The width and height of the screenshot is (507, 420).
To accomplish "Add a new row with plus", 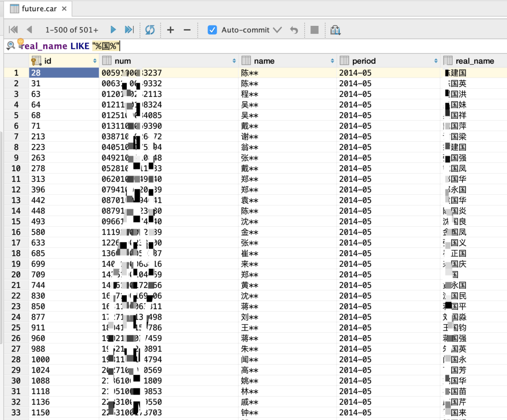I will click(x=170, y=30).
